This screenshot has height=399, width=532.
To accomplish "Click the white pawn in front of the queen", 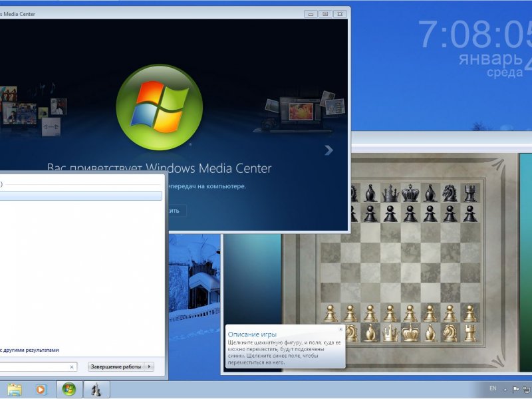I will coord(390,313).
